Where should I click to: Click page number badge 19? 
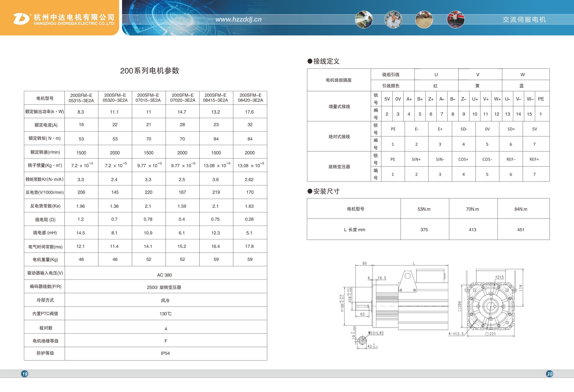tap(24, 374)
